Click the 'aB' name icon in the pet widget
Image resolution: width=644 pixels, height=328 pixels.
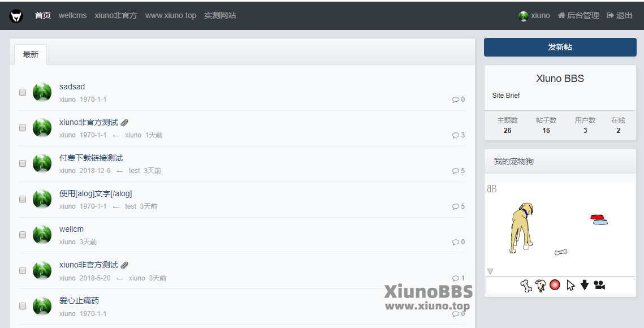[492, 189]
